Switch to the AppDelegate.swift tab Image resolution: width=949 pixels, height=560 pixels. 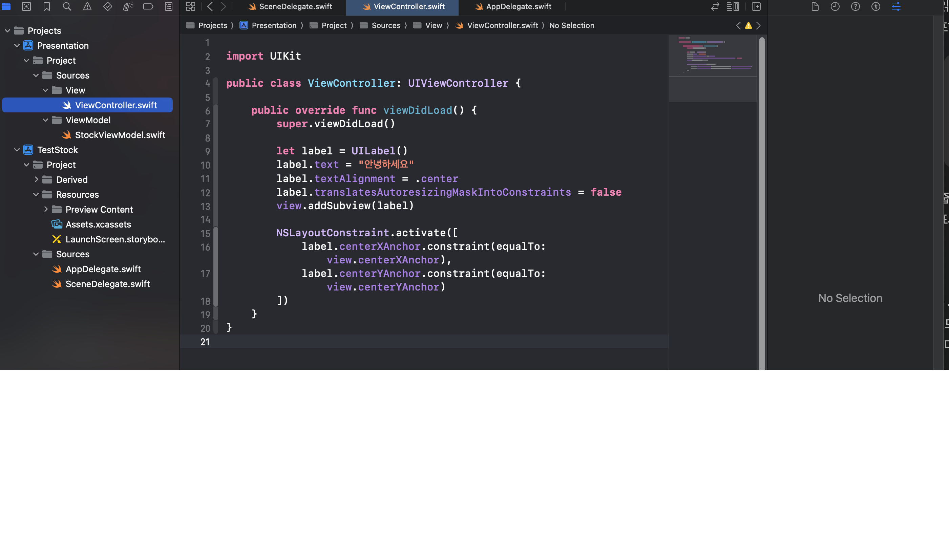[x=513, y=6]
